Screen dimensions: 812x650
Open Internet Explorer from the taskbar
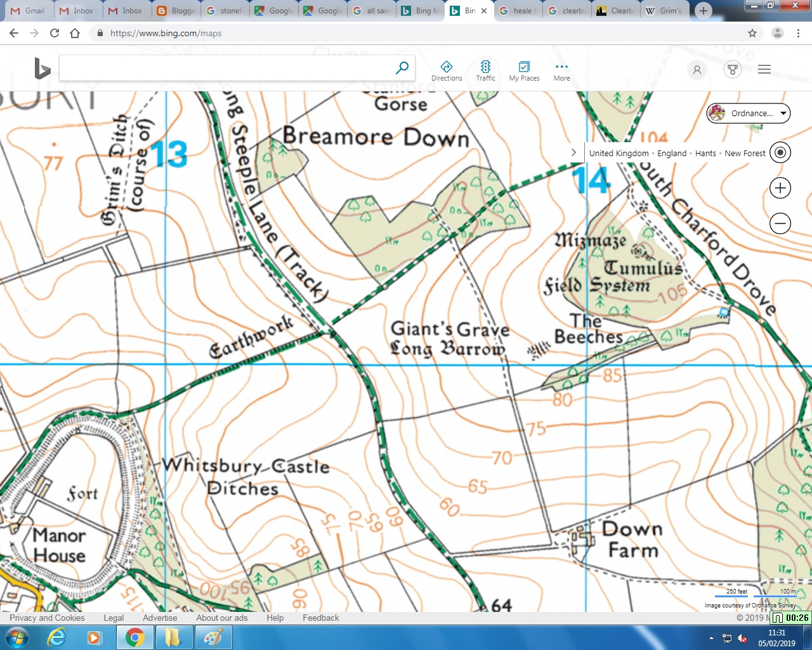coord(57,637)
